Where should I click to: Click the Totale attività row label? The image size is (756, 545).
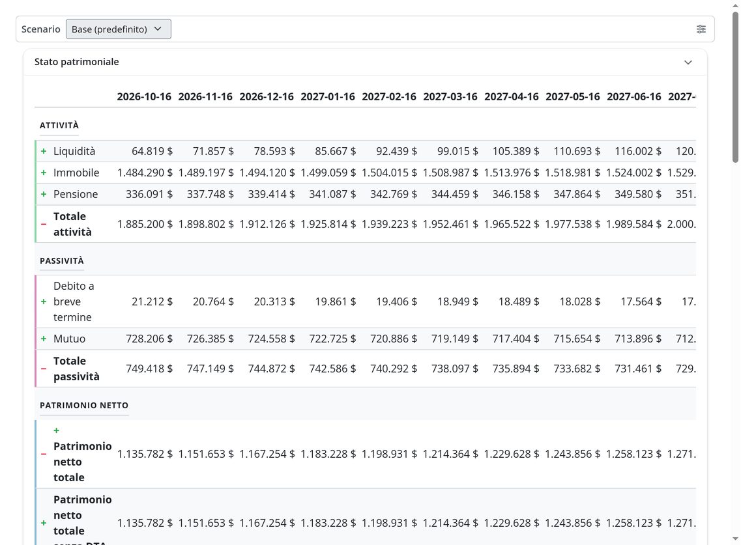tap(72, 224)
